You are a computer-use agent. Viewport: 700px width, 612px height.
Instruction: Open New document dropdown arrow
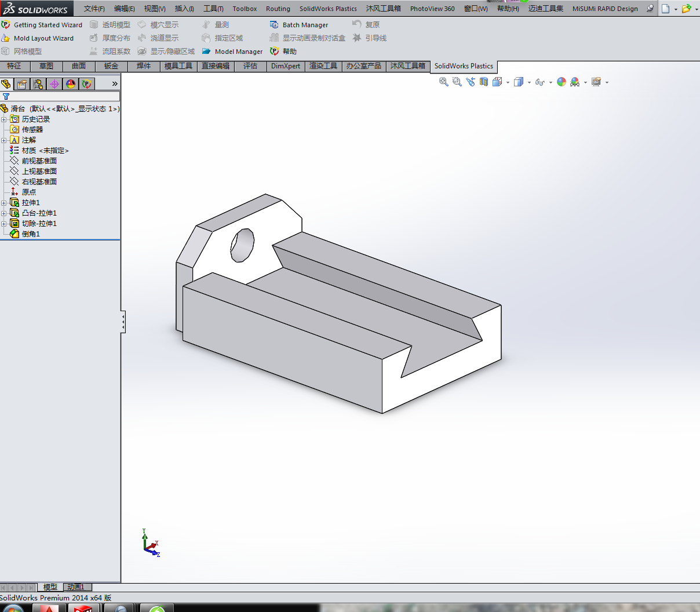click(x=676, y=9)
